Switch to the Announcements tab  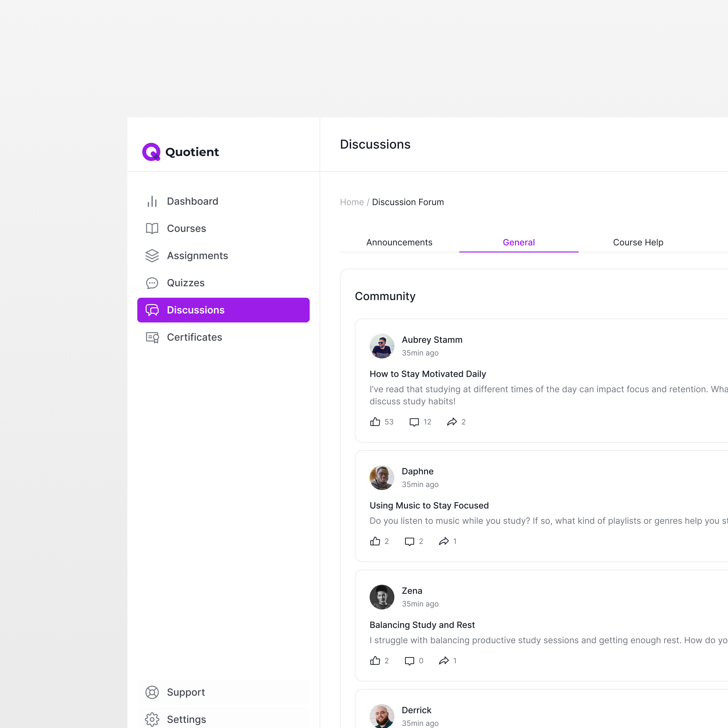point(399,242)
